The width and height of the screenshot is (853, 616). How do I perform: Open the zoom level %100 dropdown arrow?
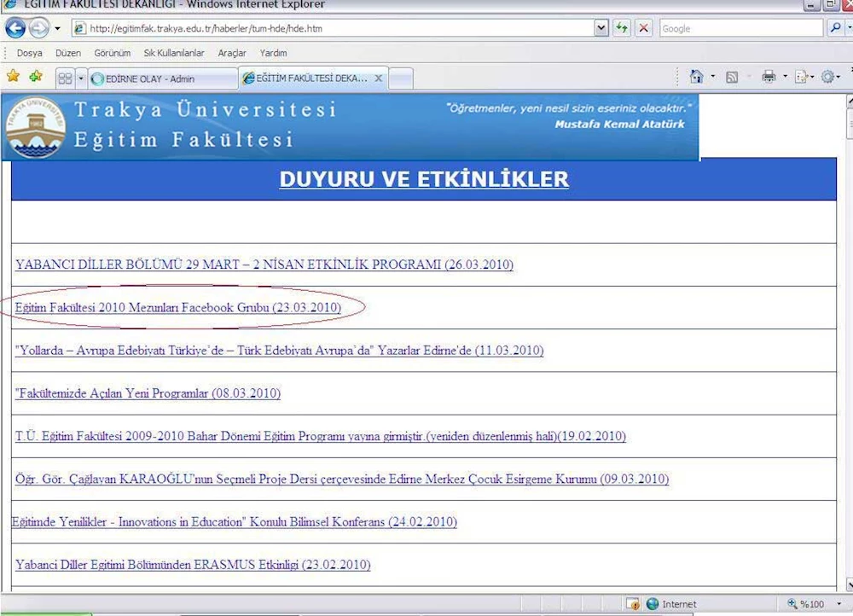click(x=838, y=604)
